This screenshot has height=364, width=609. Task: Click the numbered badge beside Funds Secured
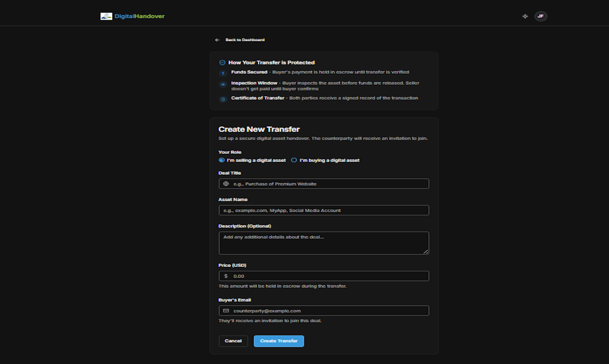(x=223, y=73)
